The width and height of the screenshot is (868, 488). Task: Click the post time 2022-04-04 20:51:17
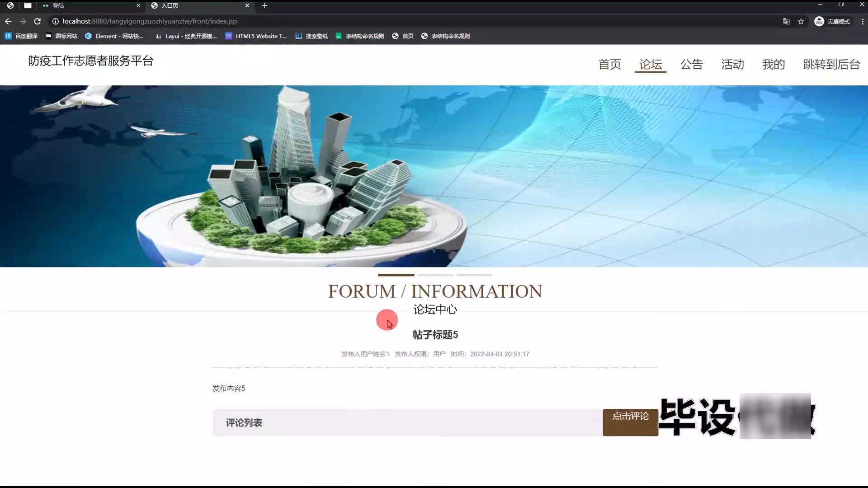[x=500, y=354]
